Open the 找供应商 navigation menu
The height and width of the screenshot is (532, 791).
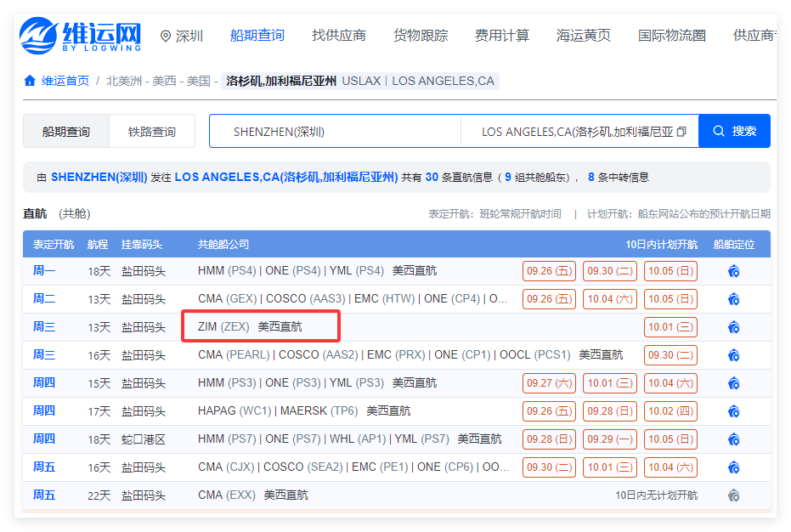339,36
